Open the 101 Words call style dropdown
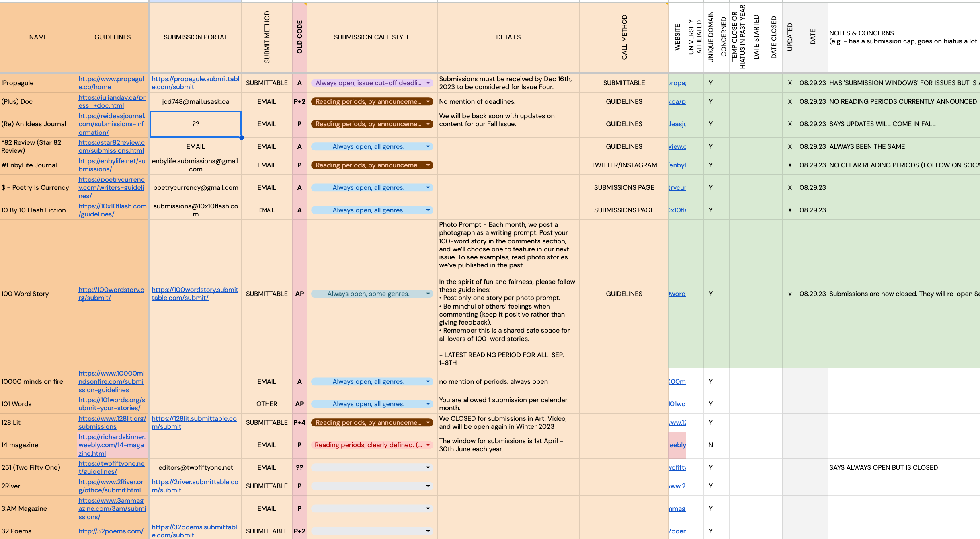The width and height of the screenshot is (980, 539). point(372,404)
